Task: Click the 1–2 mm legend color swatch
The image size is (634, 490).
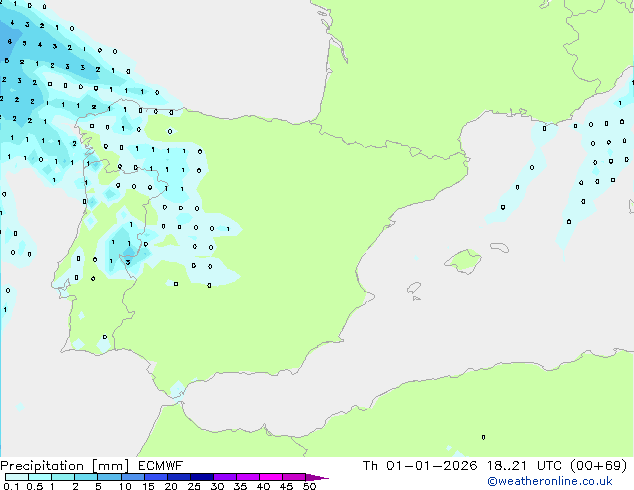Action: click(63, 477)
